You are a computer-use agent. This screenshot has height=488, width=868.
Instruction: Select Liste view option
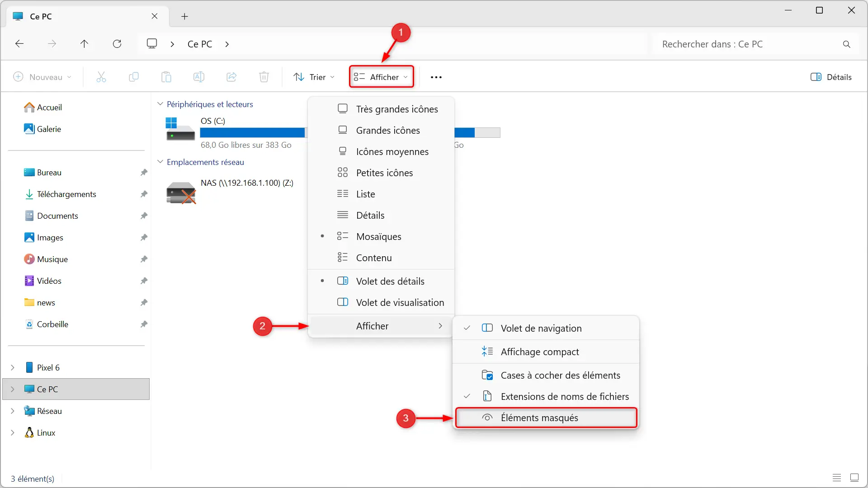pyautogui.click(x=381, y=194)
